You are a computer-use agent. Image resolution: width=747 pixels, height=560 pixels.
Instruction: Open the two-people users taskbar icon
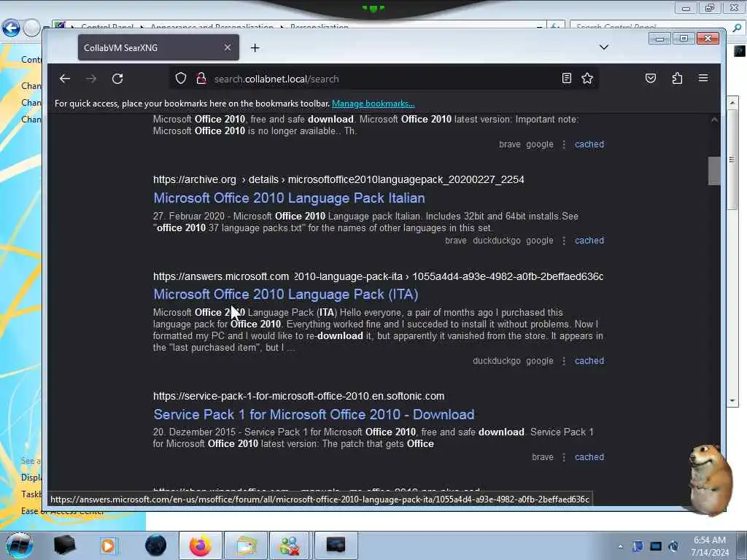pos(290,545)
